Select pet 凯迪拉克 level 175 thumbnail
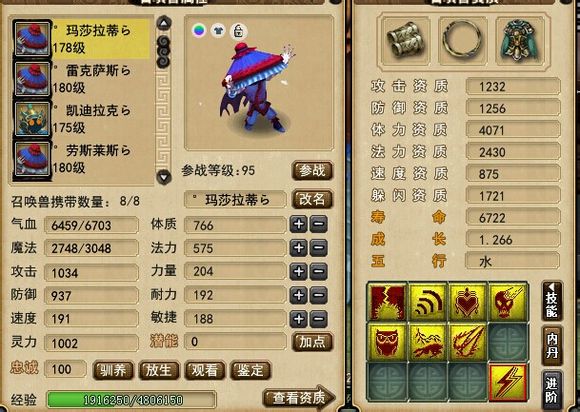Screen dimensions: 580x412 pyautogui.click(x=32, y=119)
